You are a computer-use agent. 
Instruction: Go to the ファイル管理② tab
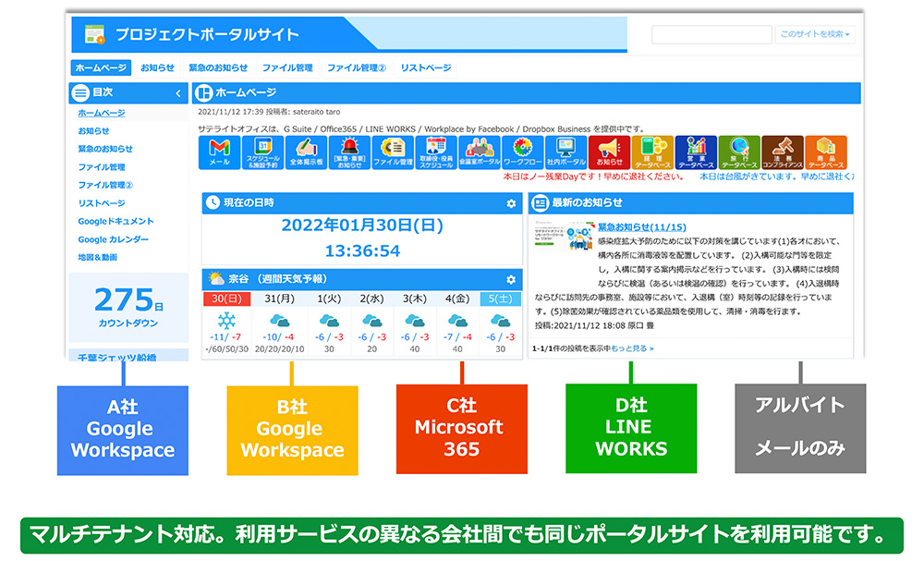pyautogui.click(x=357, y=67)
